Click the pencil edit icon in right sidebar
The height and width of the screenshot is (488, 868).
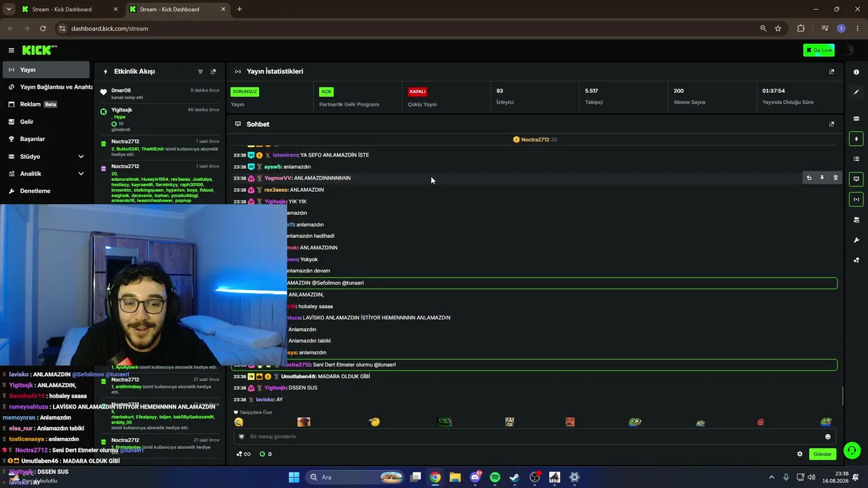pos(856,92)
